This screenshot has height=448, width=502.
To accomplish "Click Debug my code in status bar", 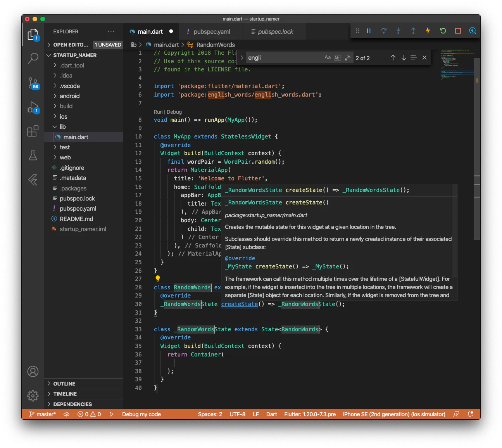I will point(141,414).
